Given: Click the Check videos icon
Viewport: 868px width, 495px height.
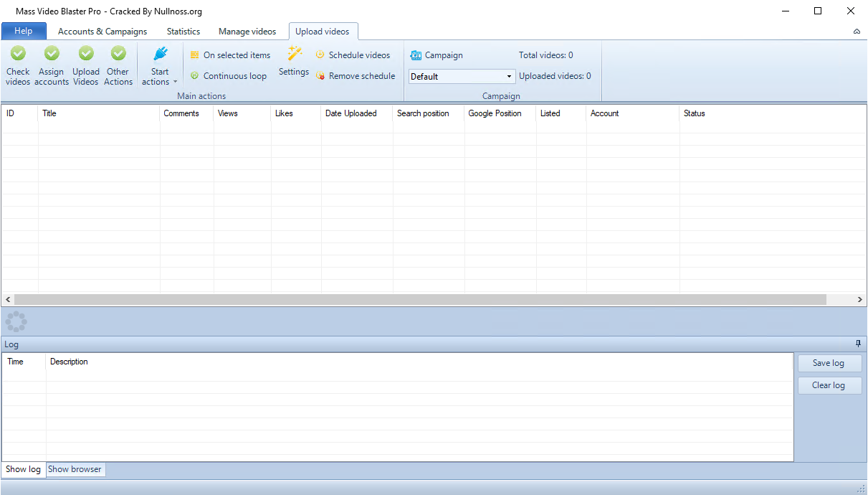Looking at the screenshot, I should pos(18,54).
